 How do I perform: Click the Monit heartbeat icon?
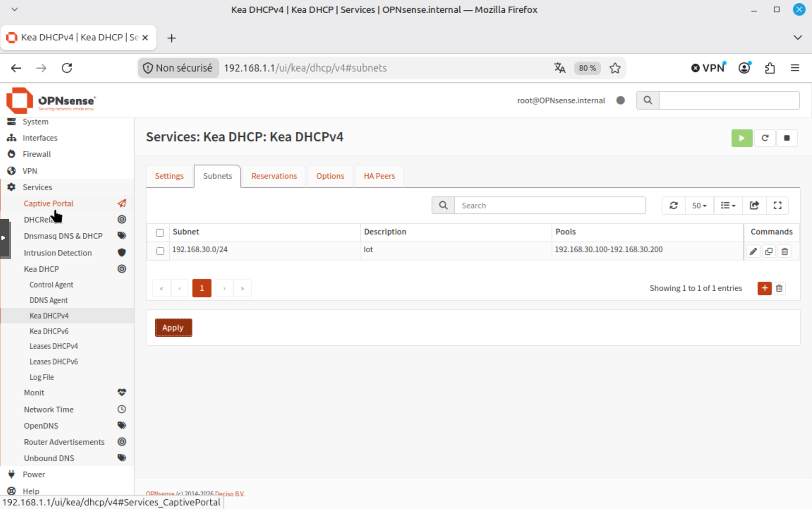click(122, 392)
